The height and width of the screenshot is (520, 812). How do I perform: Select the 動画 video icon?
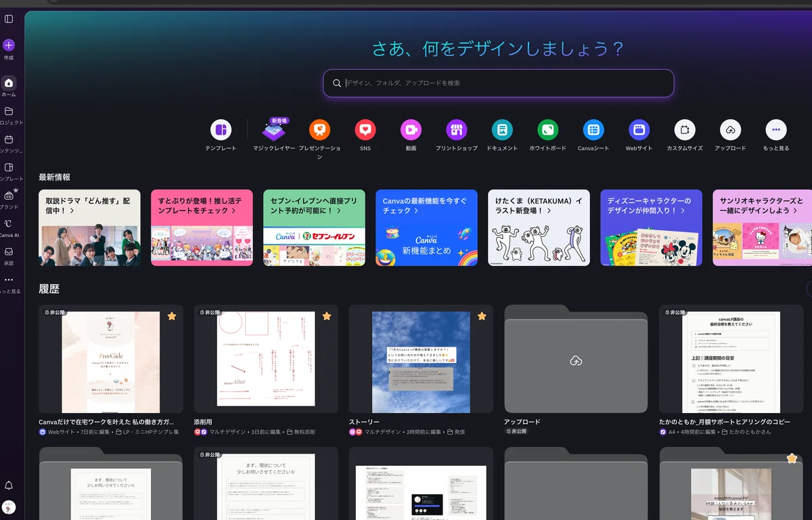[411, 129]
